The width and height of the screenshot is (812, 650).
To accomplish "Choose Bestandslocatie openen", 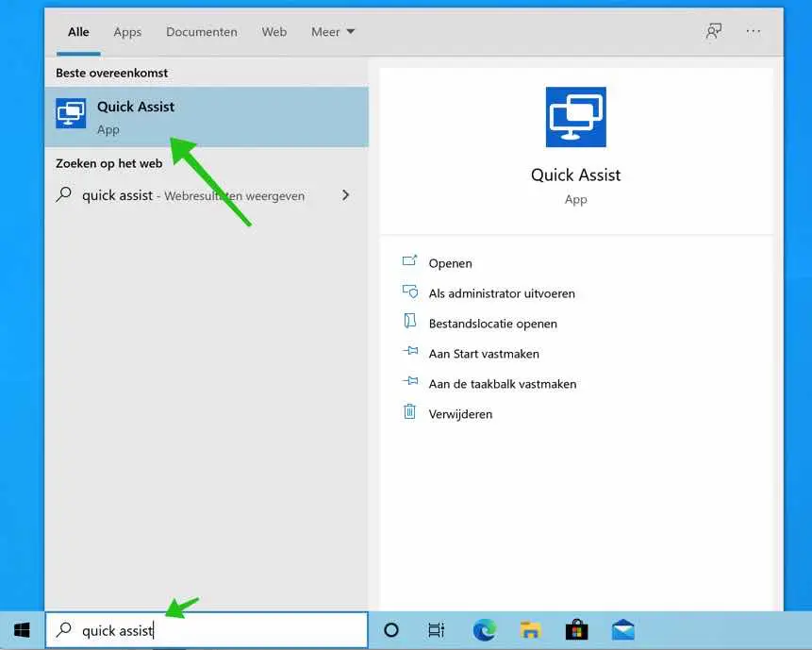I will tap(492, 324).
